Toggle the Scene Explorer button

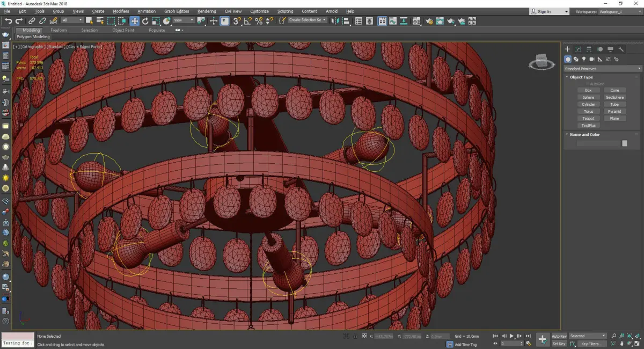pos(358,21)
